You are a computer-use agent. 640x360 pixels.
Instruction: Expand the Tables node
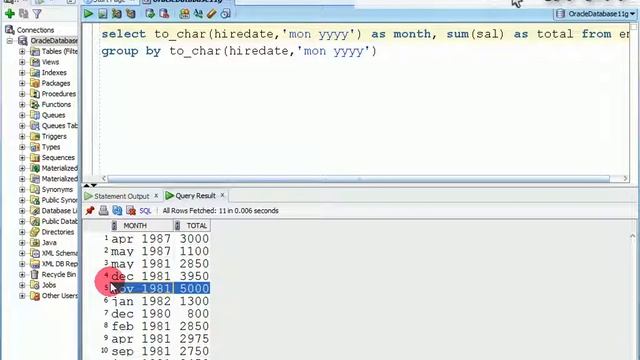click(x=22, y=51)
